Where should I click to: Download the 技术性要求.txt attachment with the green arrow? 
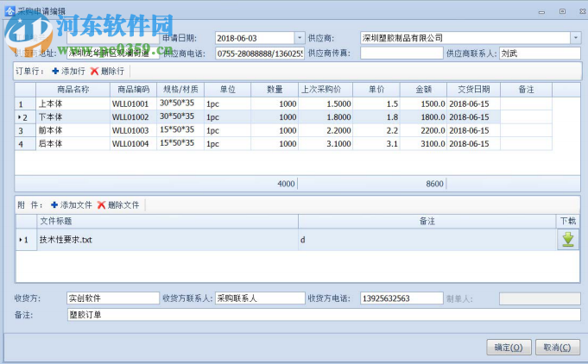pyautogui.click(x=568, y=239)
